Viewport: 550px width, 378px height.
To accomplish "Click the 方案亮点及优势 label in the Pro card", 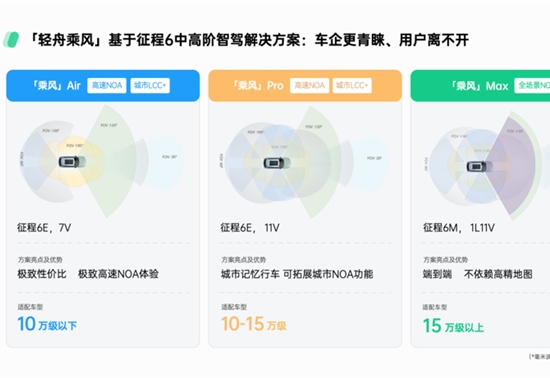I will pyautogui.click(x=243, y=259).
